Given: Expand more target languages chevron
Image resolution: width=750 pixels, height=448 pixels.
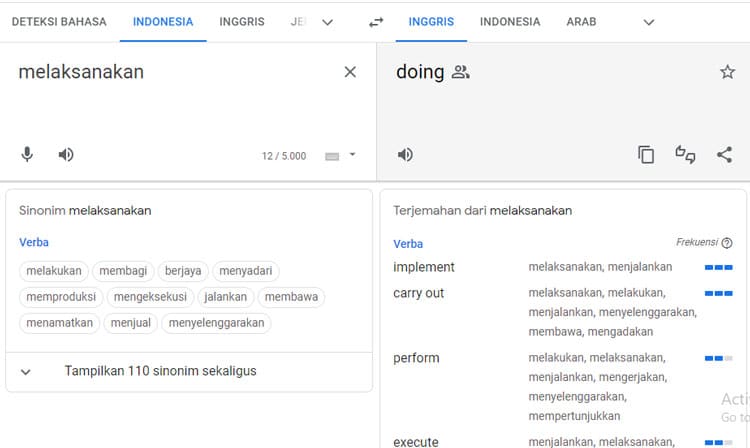Looking at the screenshot, I should point(649,22).
